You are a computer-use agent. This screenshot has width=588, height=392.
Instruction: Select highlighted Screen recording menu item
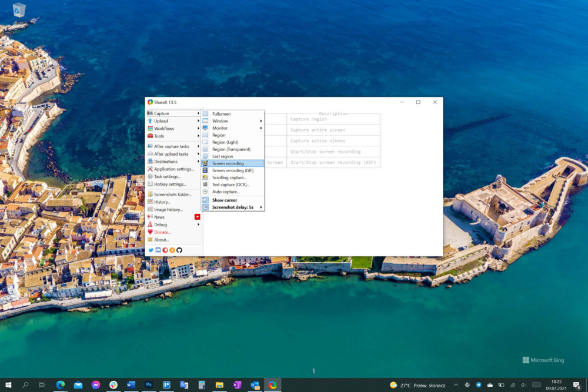(233, 163)
